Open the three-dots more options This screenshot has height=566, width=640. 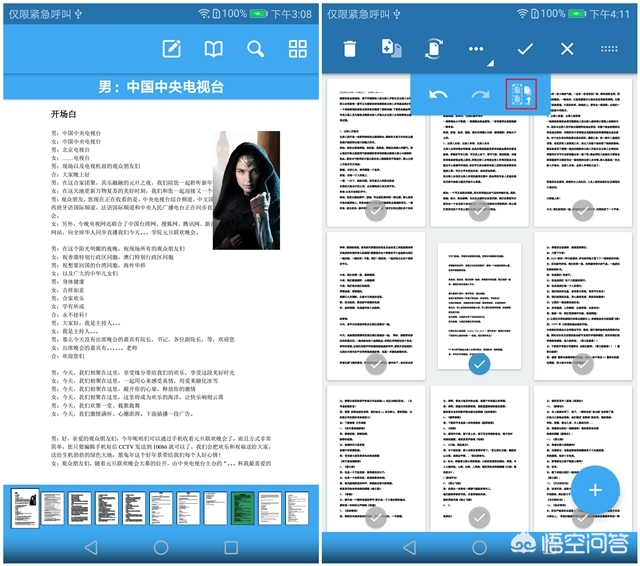(476, 49)
